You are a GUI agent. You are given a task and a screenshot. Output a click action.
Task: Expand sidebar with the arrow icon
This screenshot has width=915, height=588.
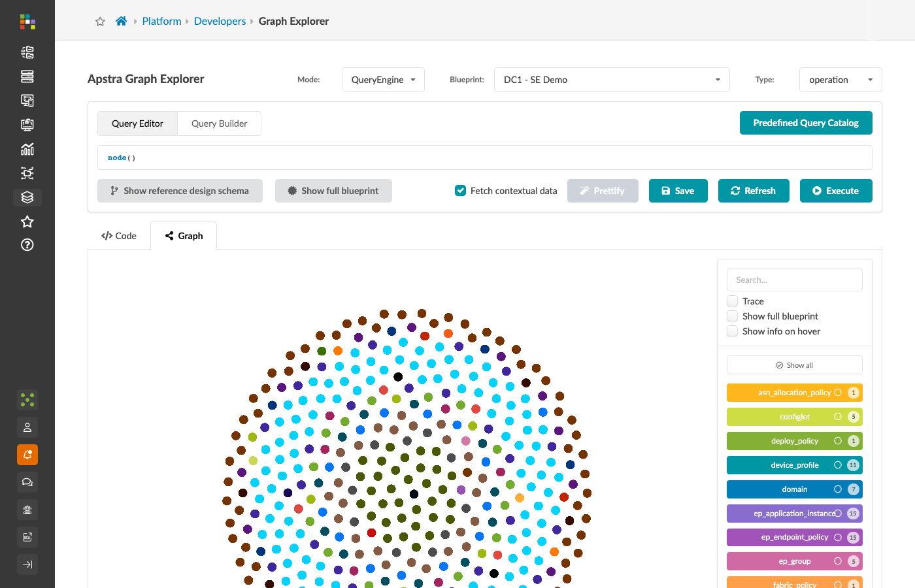tap(27, 564)
